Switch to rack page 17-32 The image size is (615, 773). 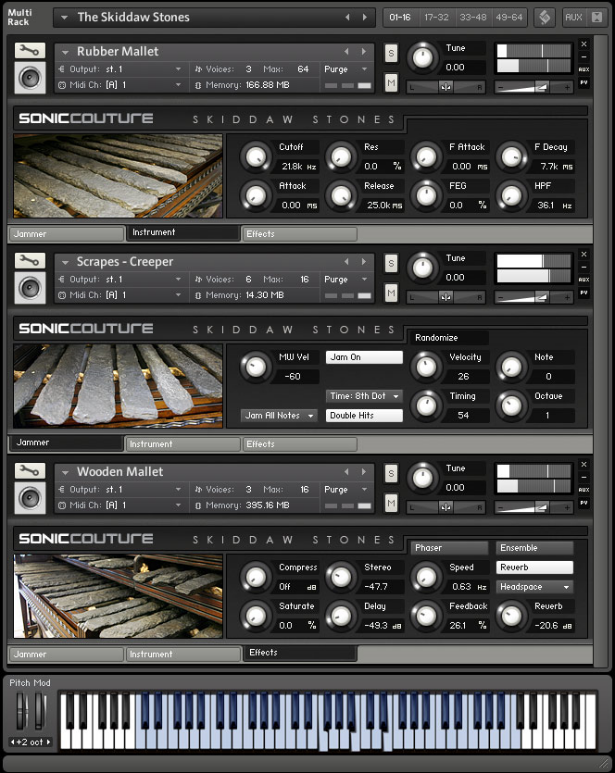point(437,17)
